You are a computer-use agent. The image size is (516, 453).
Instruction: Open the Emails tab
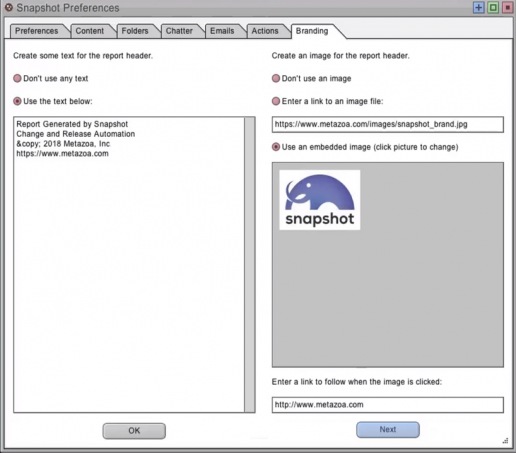(x=222, y=31)
